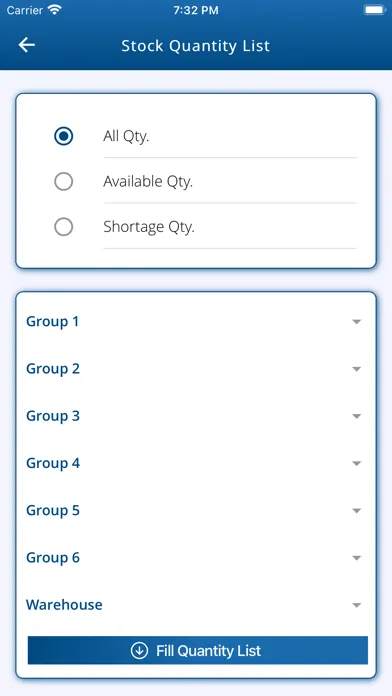
Task: Select the Shortage Qty. radio button
Action: [63, 227]
